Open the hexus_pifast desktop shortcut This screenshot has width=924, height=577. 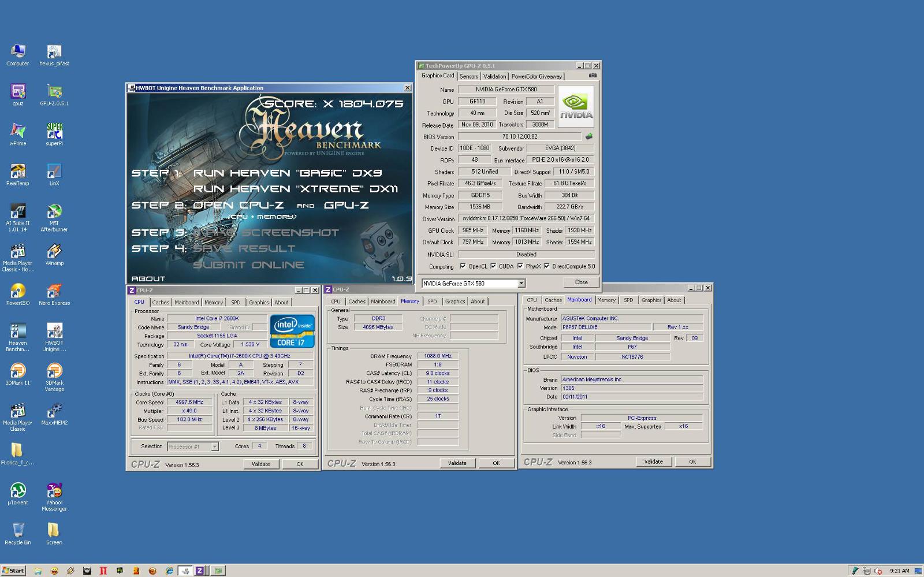[x=54, y=55]
